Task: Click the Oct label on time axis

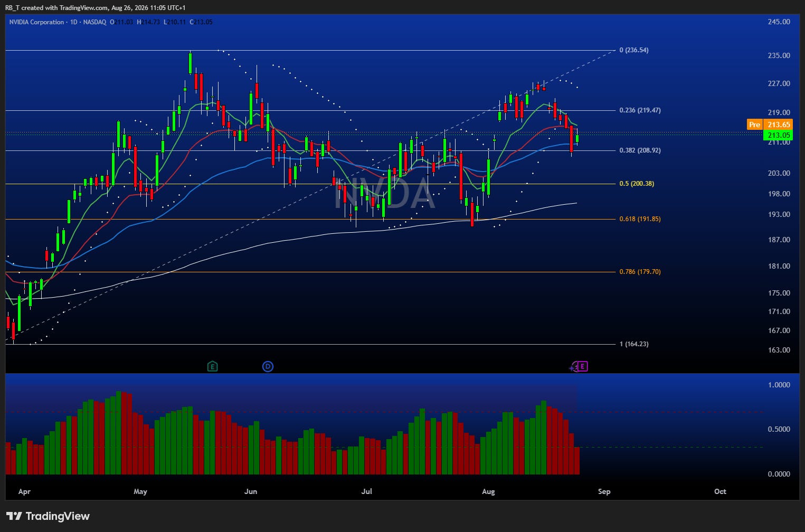Action: click(720, 491)
